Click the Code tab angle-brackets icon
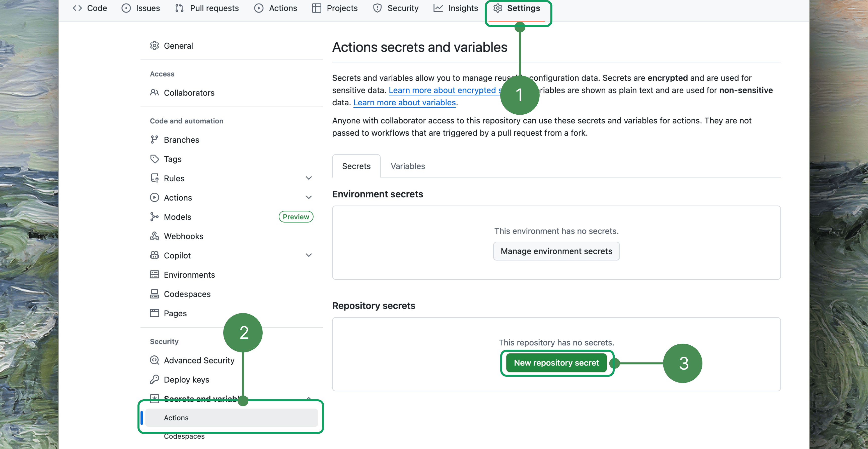The height and width of the screenshot is (449, 868). click(78, 8)
